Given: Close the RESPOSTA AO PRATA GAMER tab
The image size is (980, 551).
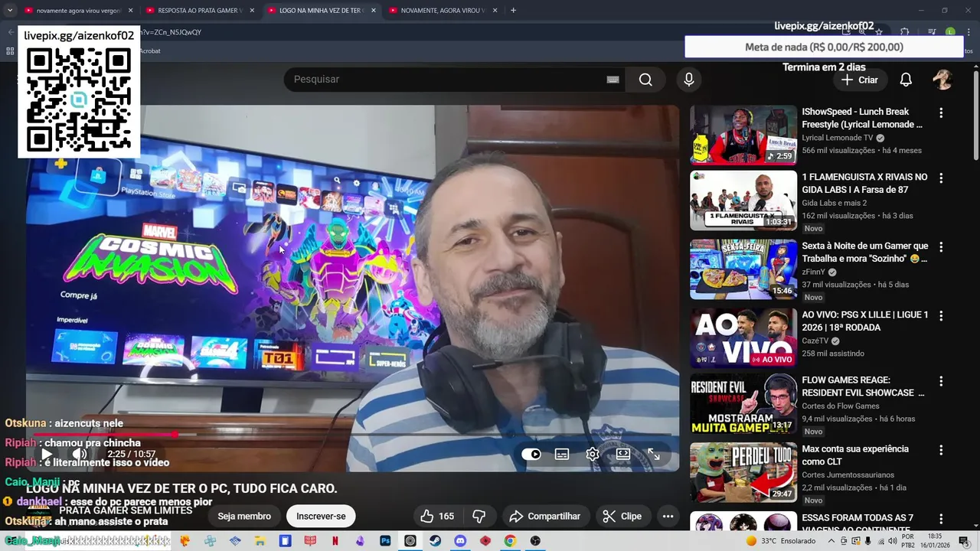Looking at the screenshot, I should point(251,11).
